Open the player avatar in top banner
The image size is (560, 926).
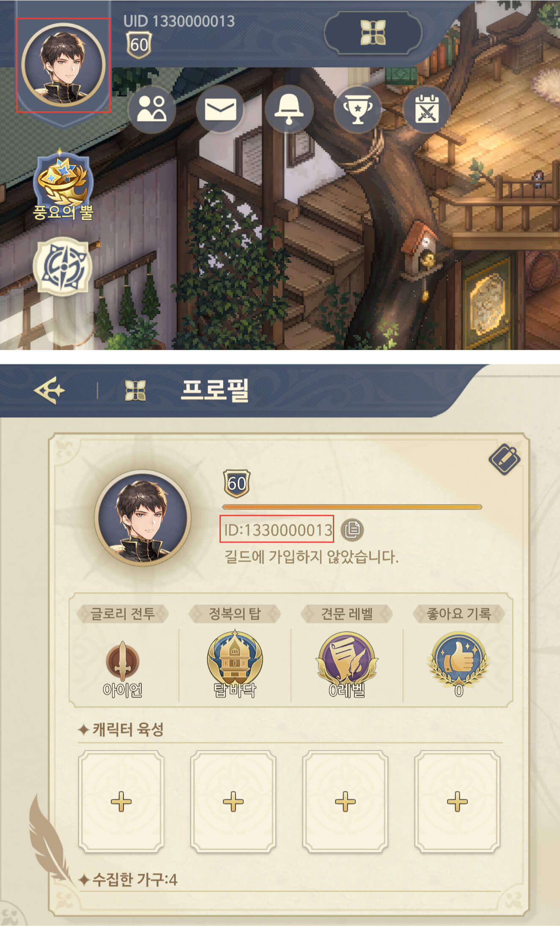63,64
